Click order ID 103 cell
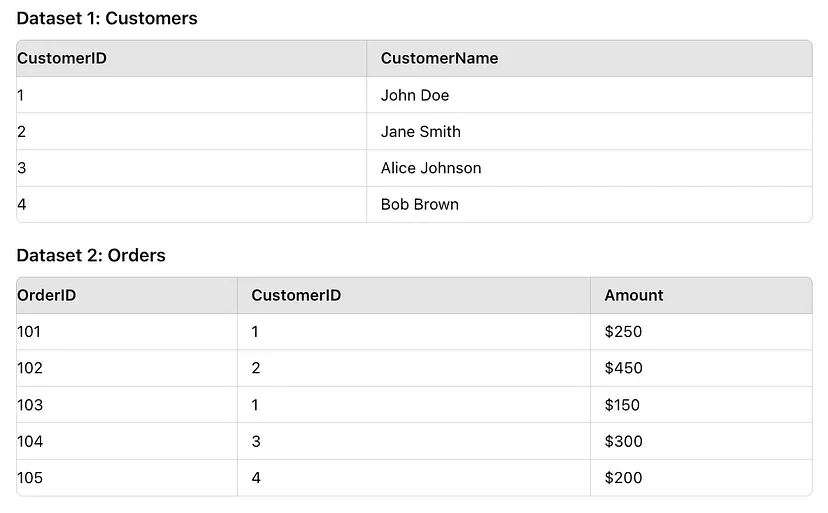This screenshot has width=828, height=513. click(x=30, y=405)
